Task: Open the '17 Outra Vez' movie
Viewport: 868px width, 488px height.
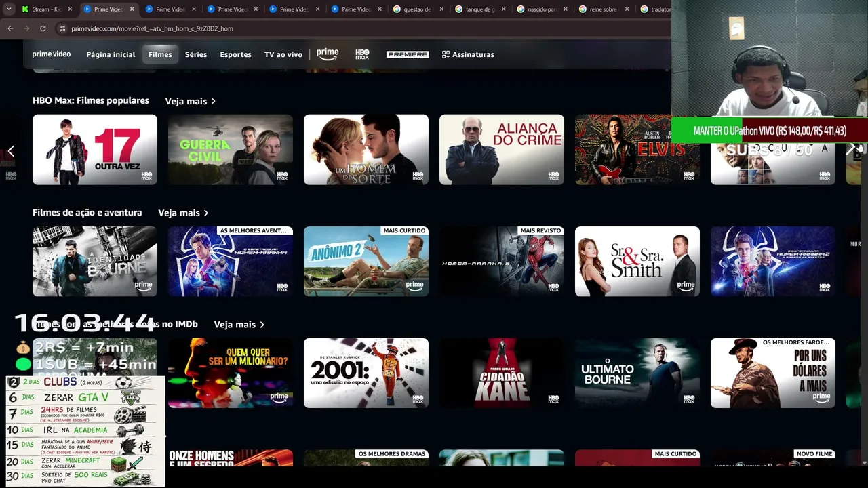Action: pyautogui.click(x=95, y=150)
